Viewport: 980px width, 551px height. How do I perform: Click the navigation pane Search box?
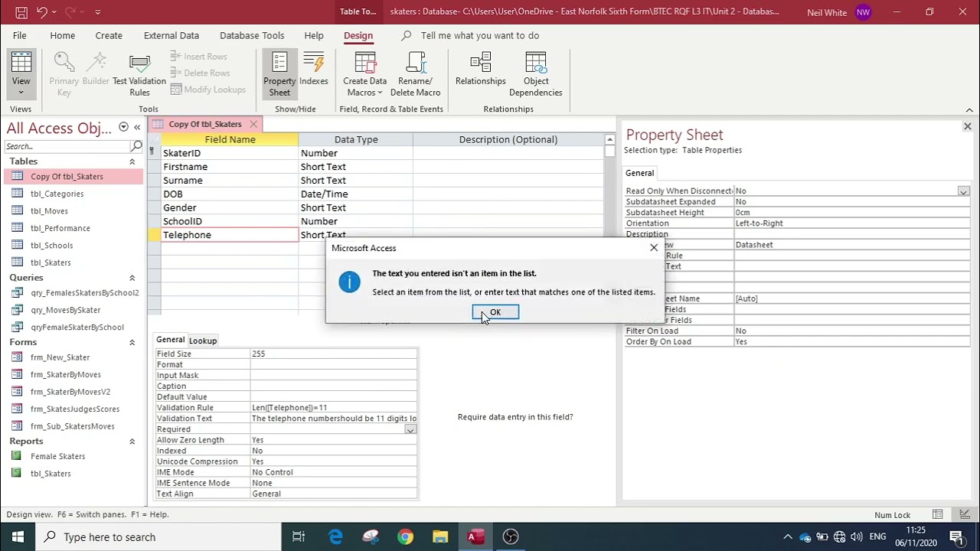click(x=67, y=146)
